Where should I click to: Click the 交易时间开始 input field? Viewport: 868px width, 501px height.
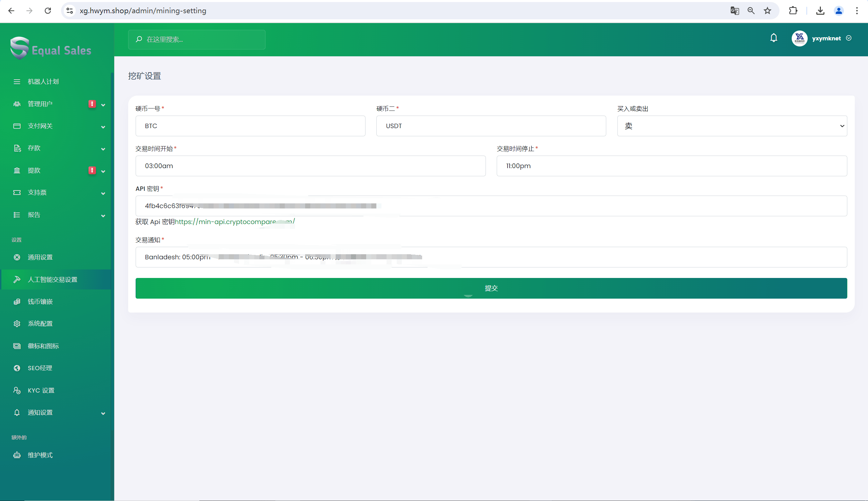point(310,166)
